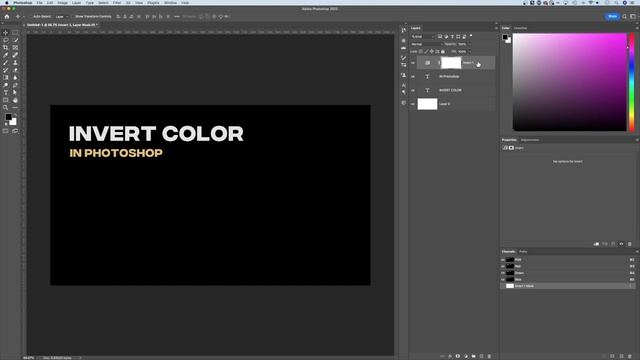The image size is (640, 360).
Task: Click the Home icon in options bar
Action: [7, 16]
